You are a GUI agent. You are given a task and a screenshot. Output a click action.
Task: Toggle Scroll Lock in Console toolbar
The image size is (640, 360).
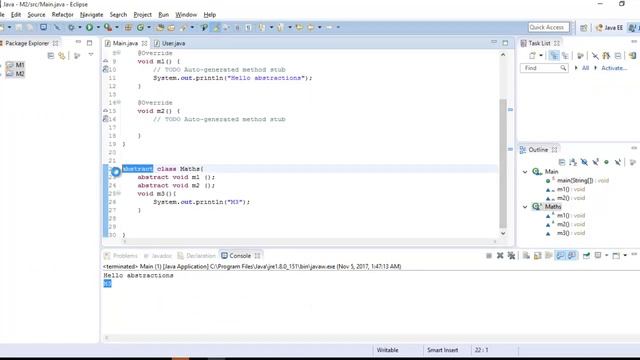coord(538,256)
